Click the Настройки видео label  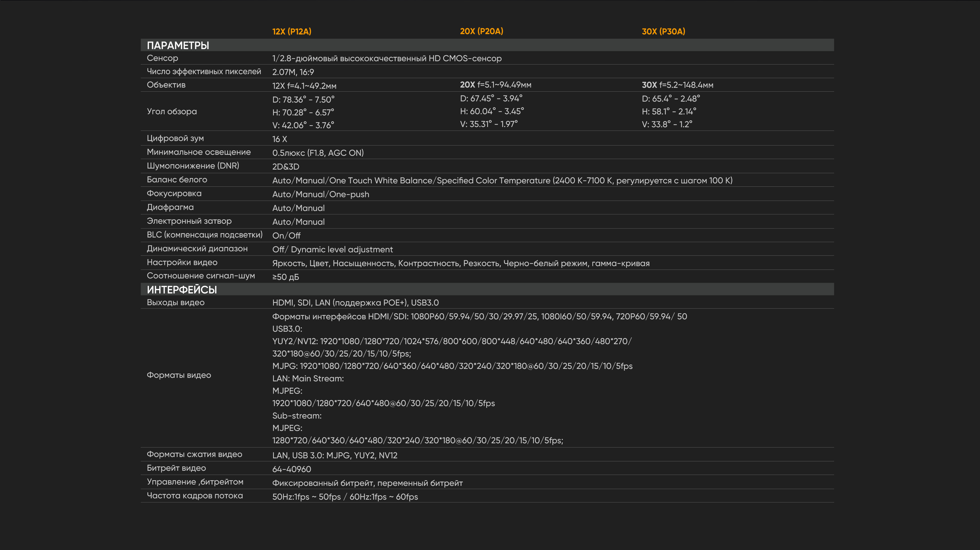pos(182,263)
